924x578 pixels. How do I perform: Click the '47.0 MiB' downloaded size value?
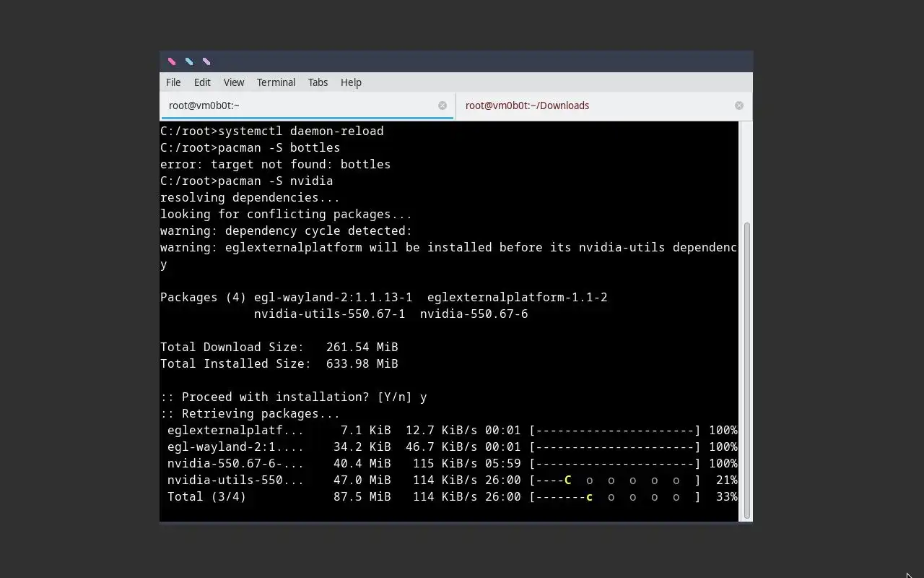coord(362,480)
